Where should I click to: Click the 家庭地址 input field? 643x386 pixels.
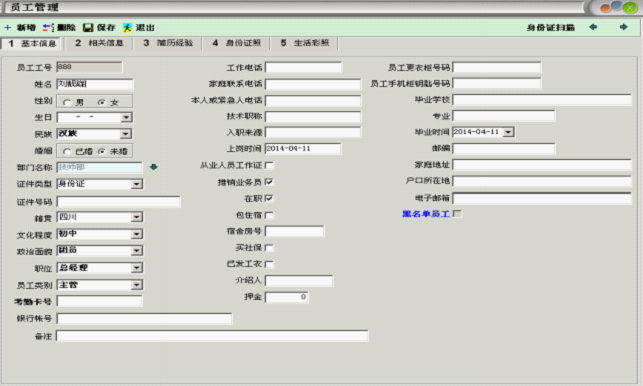pyautogui.click(x=542, y=164)
